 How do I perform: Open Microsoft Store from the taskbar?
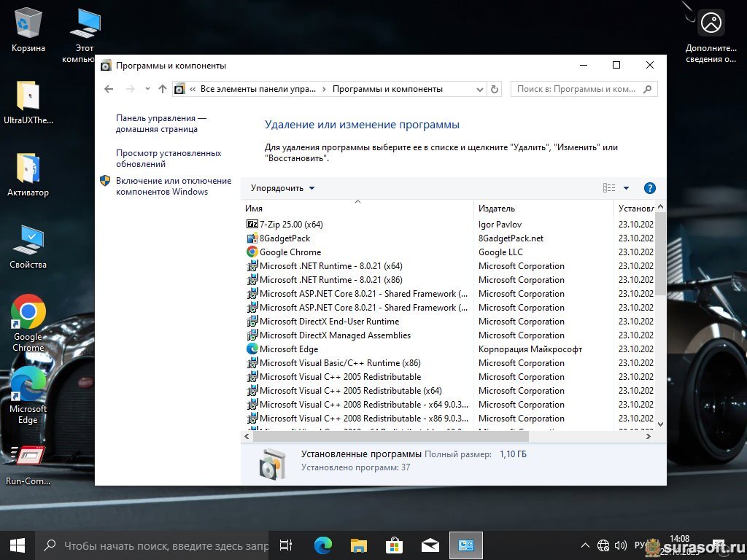(394, 545)
